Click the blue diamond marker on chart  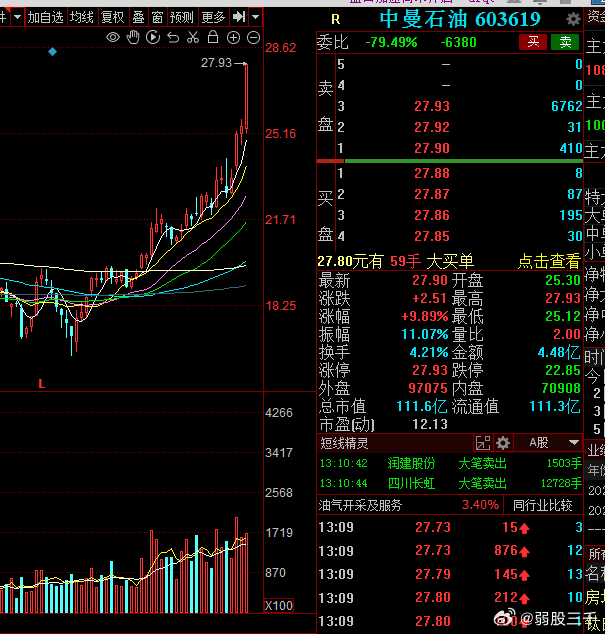point(52,52)
